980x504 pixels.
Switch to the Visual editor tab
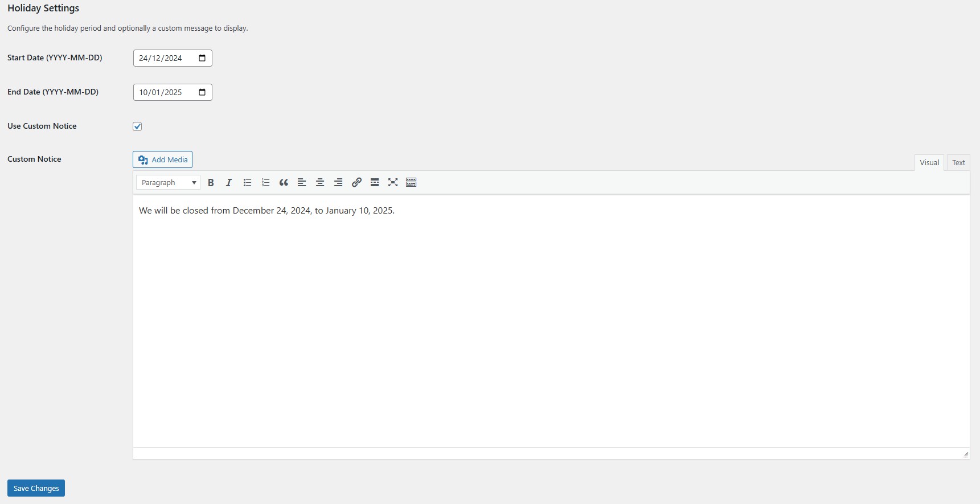[x=929, y=162]
